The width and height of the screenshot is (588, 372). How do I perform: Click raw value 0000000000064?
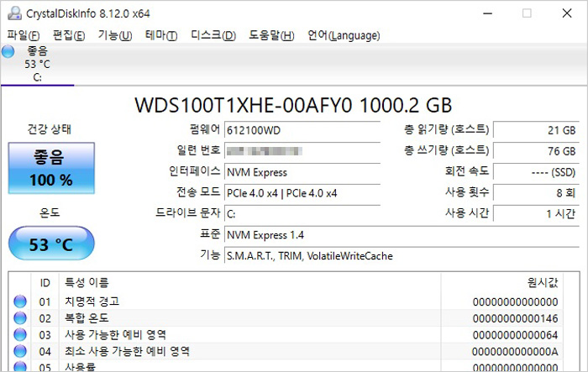pyautogui.click(x=515, y=335)
